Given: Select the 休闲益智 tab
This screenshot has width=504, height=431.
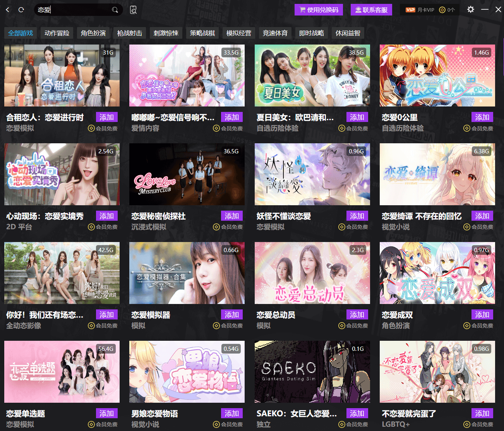Looking at the screenshot, I should pos(348,33).
